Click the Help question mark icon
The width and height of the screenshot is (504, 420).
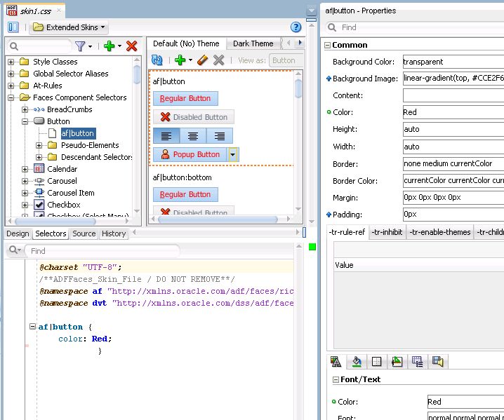tap(296, 27)
